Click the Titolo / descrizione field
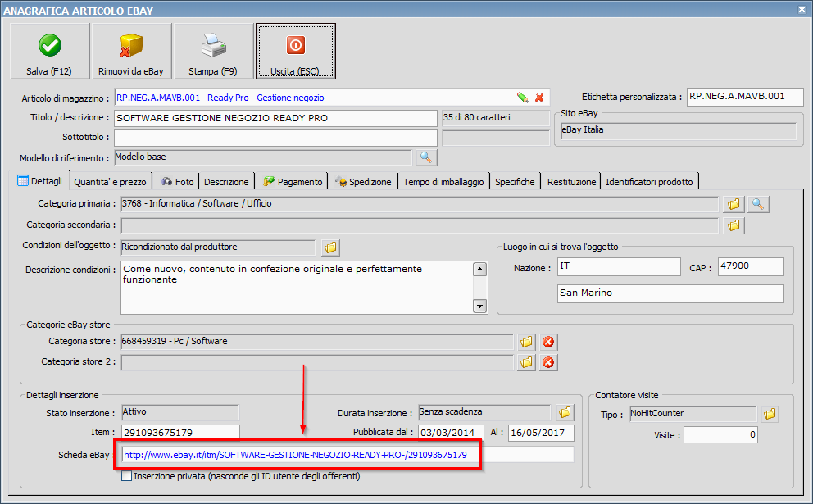The width and height of the screenshot is (813, 504). pos(275,118)
